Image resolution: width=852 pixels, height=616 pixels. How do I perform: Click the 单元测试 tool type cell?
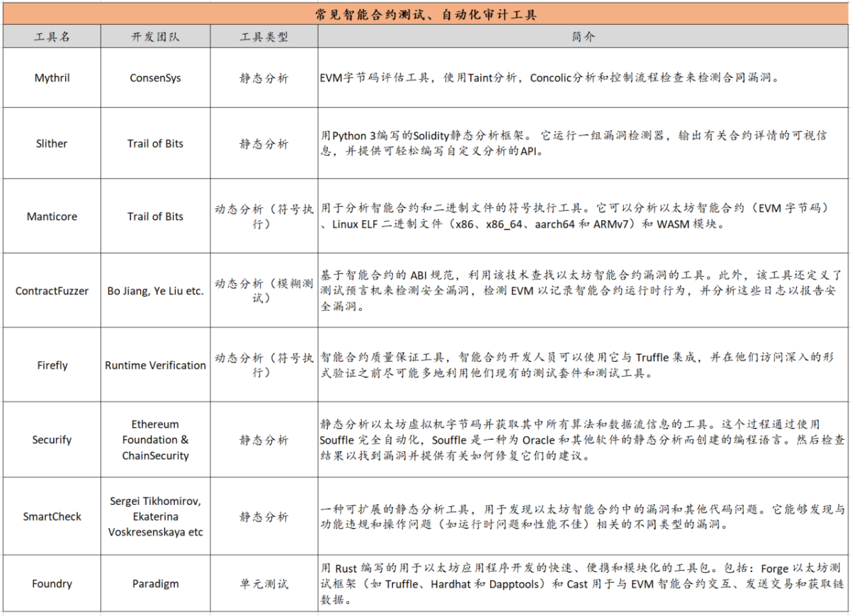(263, 583)
